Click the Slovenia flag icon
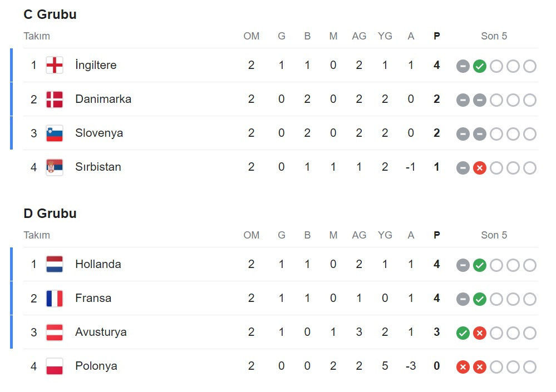The width and height of the screenshot is (556, 392). [54, 133]
